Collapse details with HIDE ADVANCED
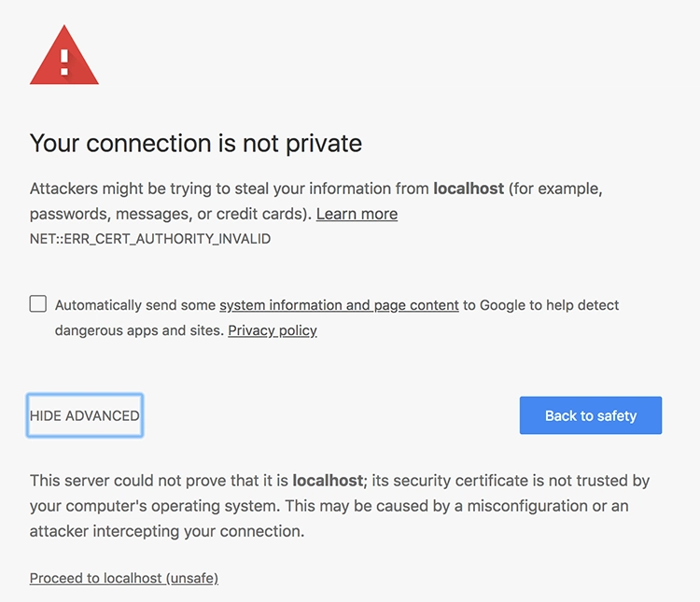 click(85, 415)
